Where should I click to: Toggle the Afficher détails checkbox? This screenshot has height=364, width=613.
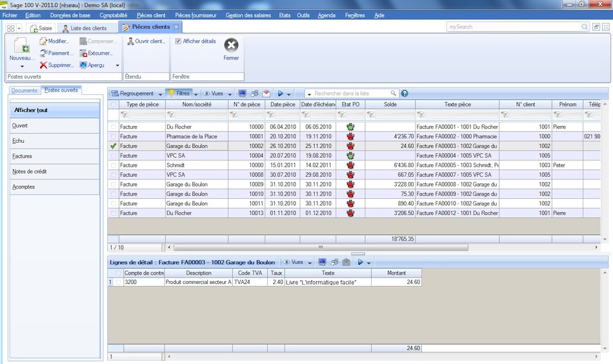pyautogui.click(x=178, y=41)
